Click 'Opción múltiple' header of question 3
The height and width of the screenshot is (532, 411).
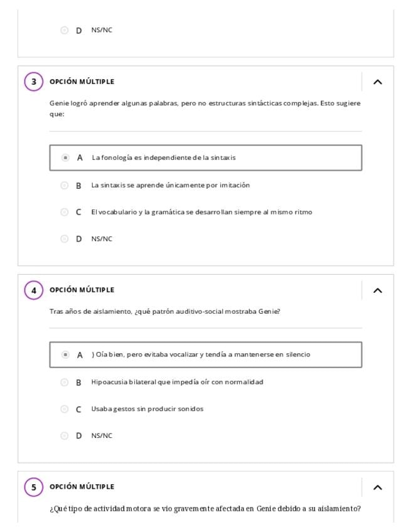click(82, 82)
